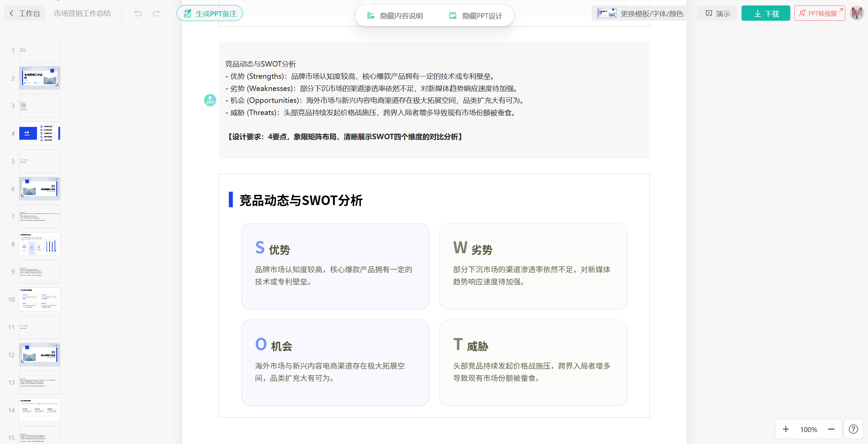Click the document title 市场营销工作总结
Screen dimensions: 868x444
pyautogui.click(x=82, y=14)
